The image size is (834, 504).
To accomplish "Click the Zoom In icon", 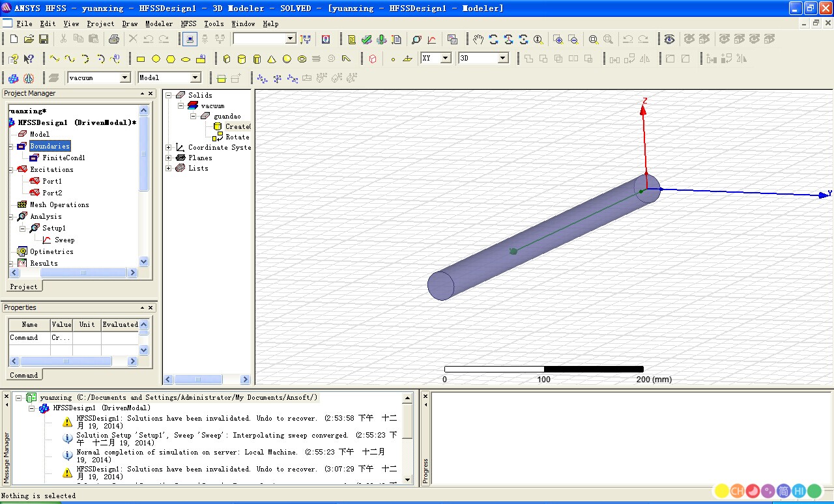I will pyautogui.click(x=558, y=39).
